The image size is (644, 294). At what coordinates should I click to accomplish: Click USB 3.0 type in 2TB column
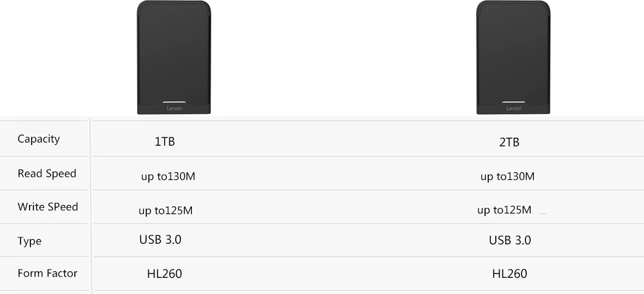point(509,240)
